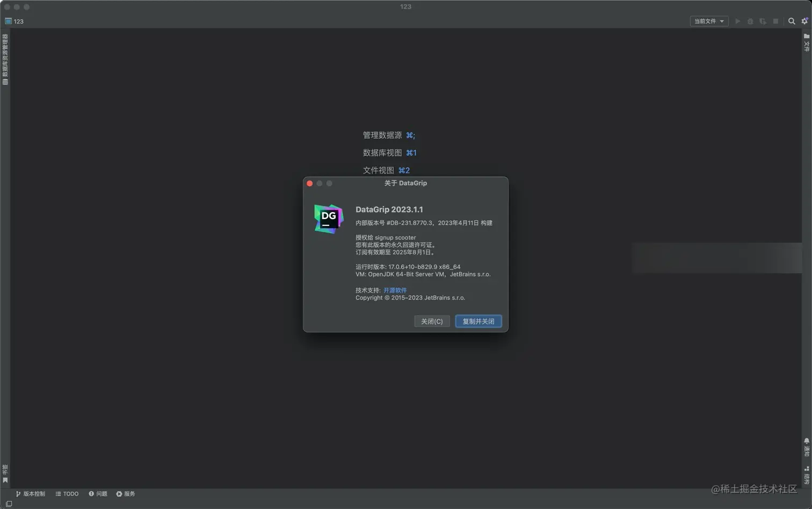
Task: Open the 文件 tool window on right sidebar
Action: 807,42
